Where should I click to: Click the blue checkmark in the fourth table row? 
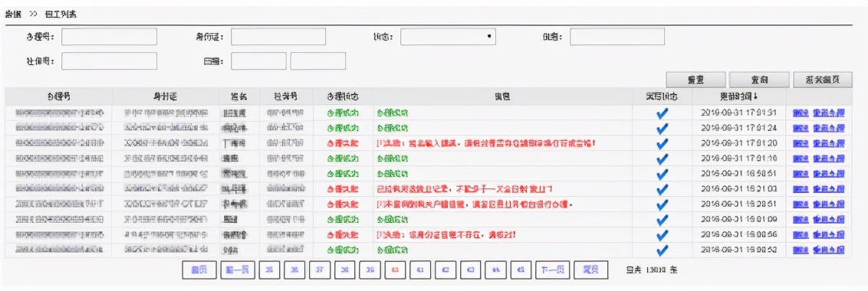point(662,159)
